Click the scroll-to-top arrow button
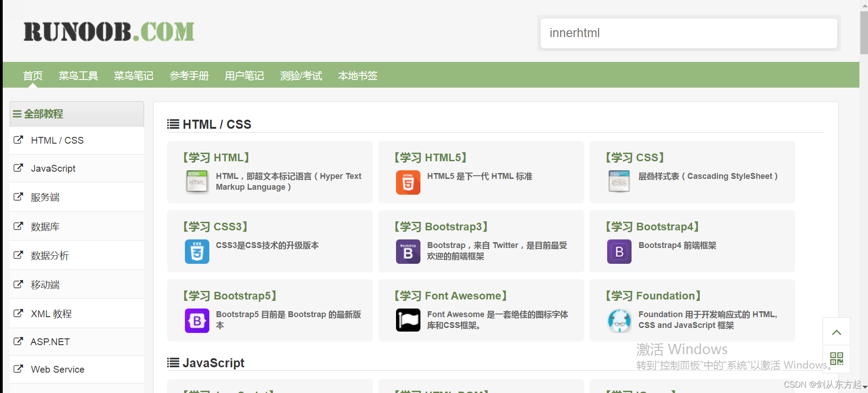Viewport: 868px width, 393px height. pos(836,332)
